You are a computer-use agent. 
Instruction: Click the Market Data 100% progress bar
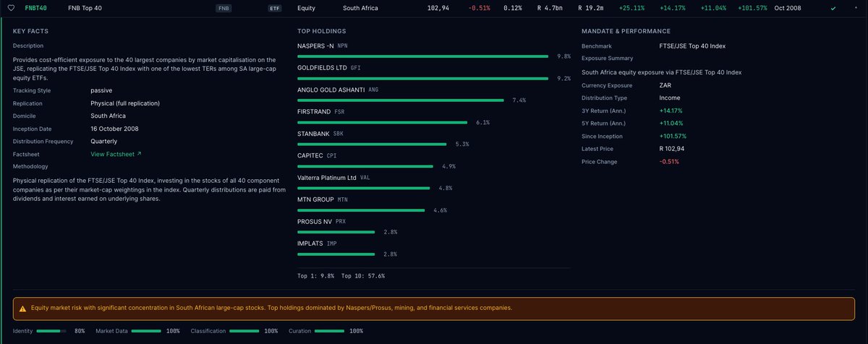click(146, 331)
